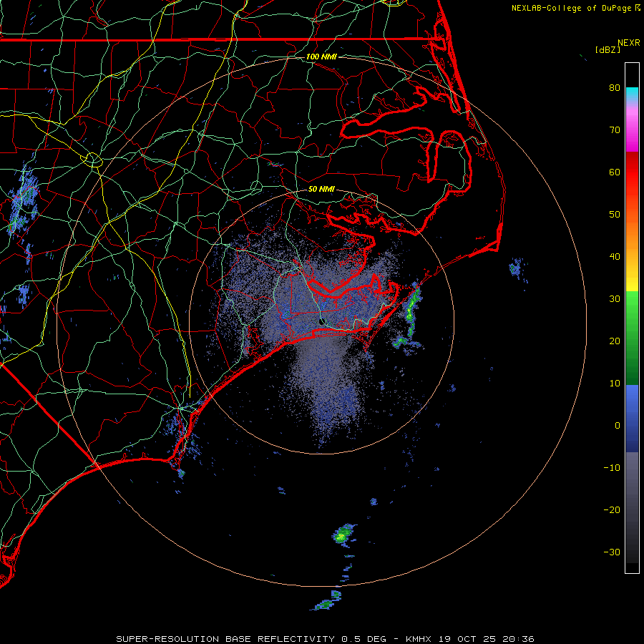Image resolution: width=644 pixels, height=644 pixels.
Task: Click the 40 value on the dBZ scale
Action: [615, 257]
